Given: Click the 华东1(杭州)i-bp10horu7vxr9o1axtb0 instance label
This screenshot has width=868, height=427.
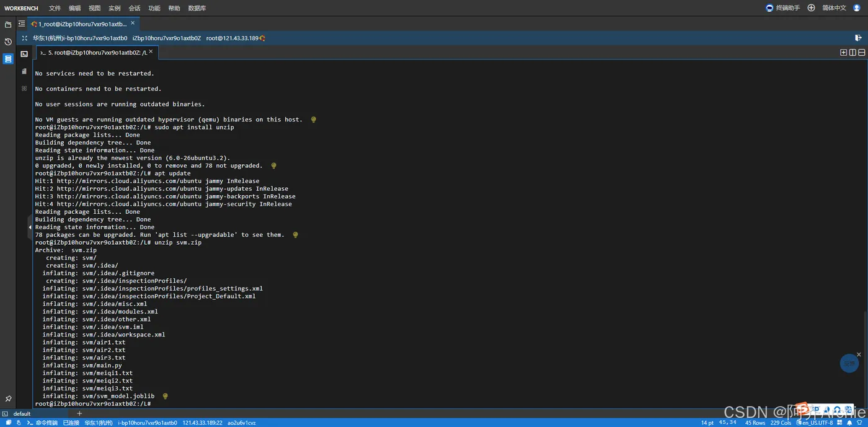Looking at the screenshot, I should [x=80, y=38].
